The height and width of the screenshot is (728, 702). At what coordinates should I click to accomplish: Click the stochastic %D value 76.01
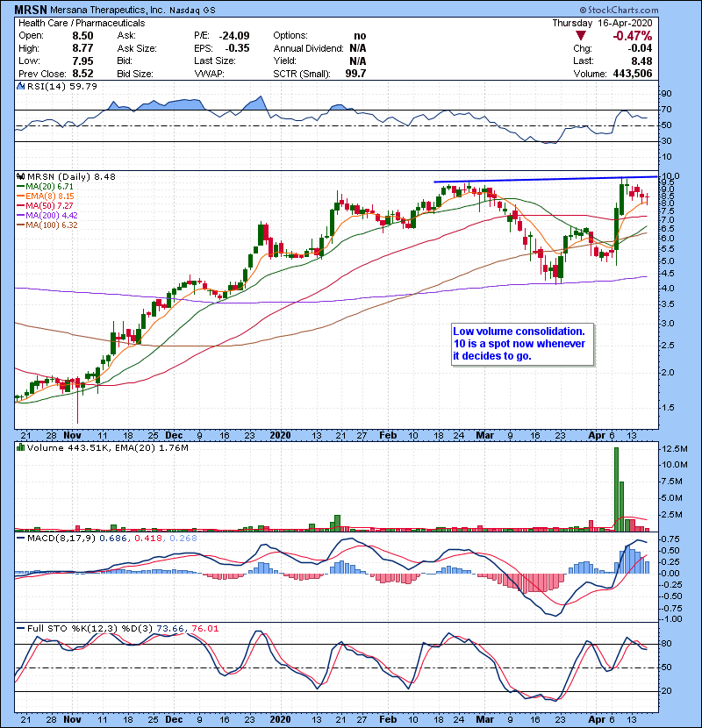pos(204,628)
